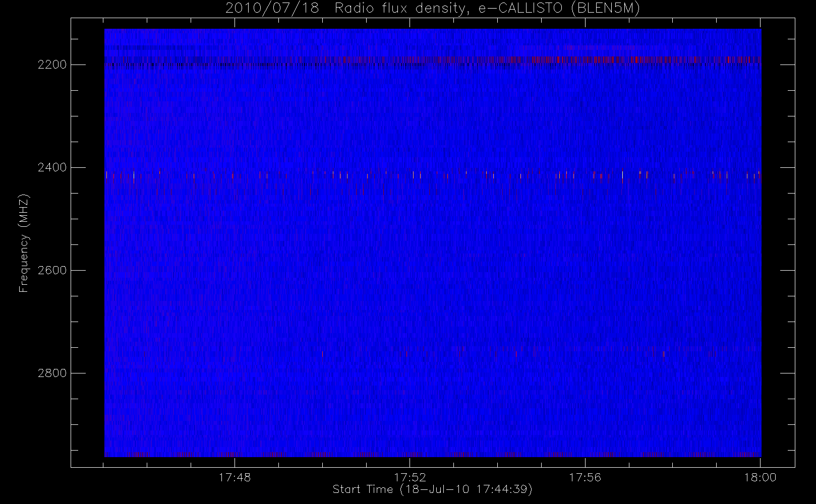Click the 'Start Time (18-Jul-10 17:44:39)' axis label

click(x=433, y=489)
